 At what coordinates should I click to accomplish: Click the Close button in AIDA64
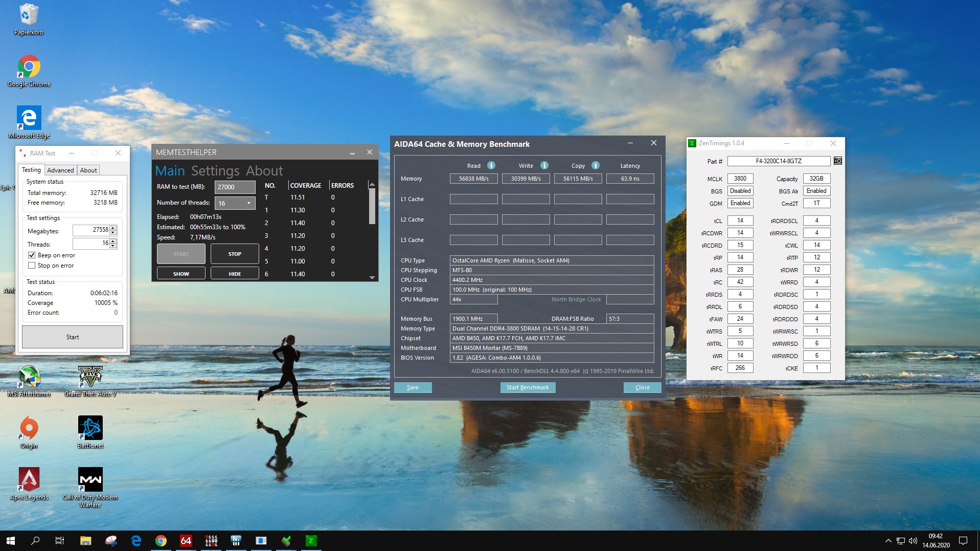(x=643, y=387)
